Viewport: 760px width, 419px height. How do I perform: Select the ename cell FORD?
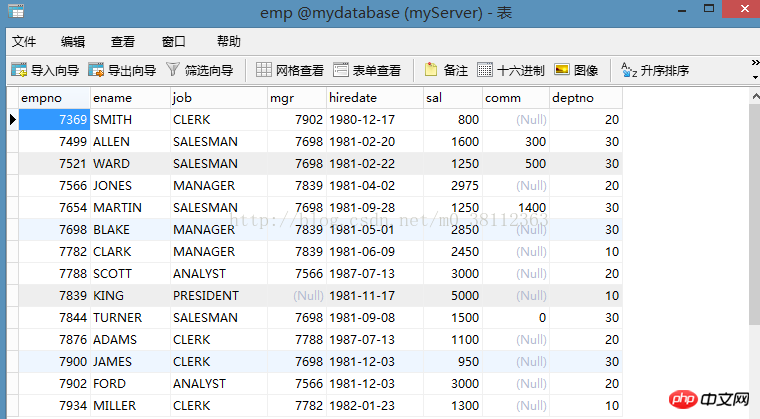[x=130, y=384]
